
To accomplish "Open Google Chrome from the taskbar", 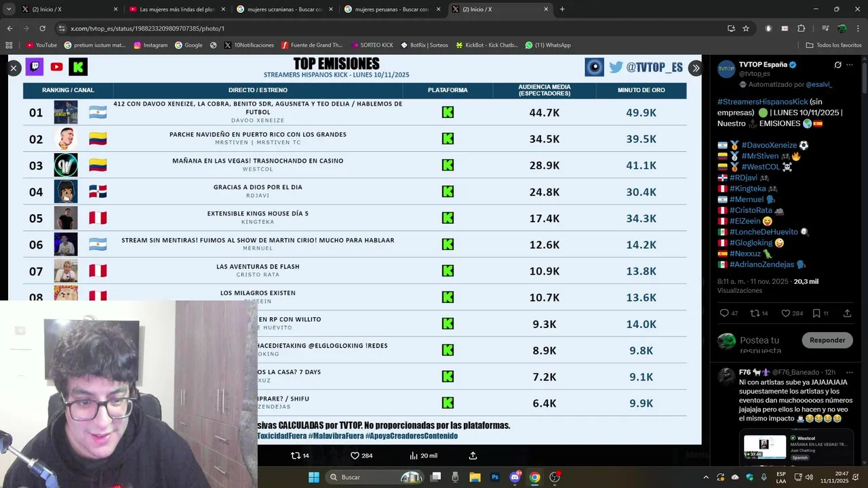I will (x=534, y=477).
